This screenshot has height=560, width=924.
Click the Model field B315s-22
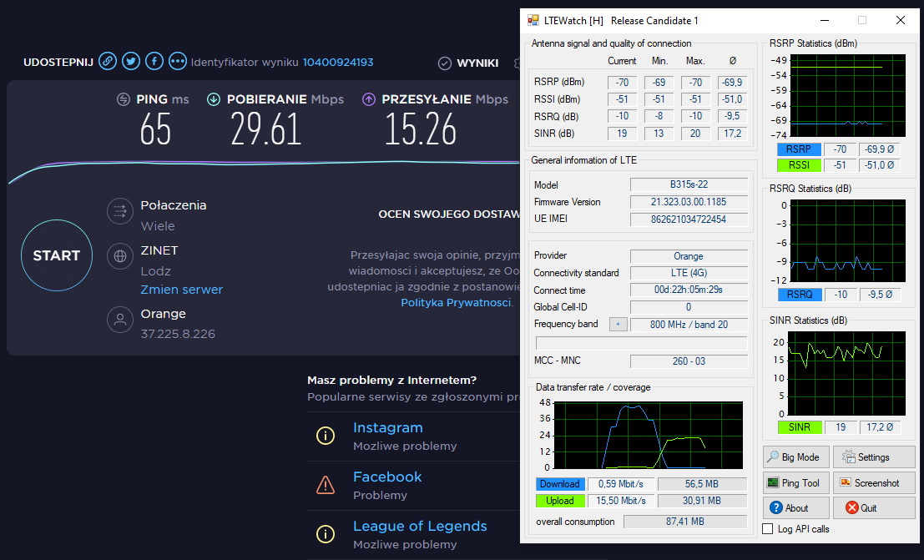click(x=689, y=184)
